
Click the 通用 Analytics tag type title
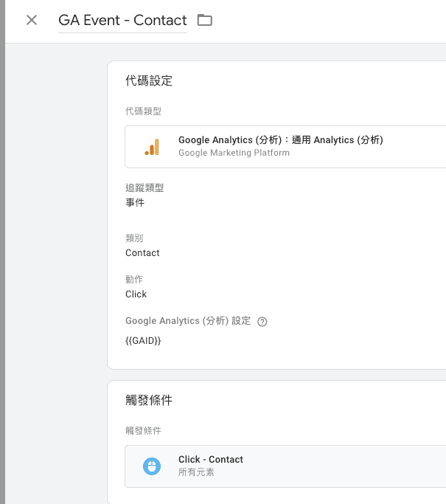pos(280,140)
